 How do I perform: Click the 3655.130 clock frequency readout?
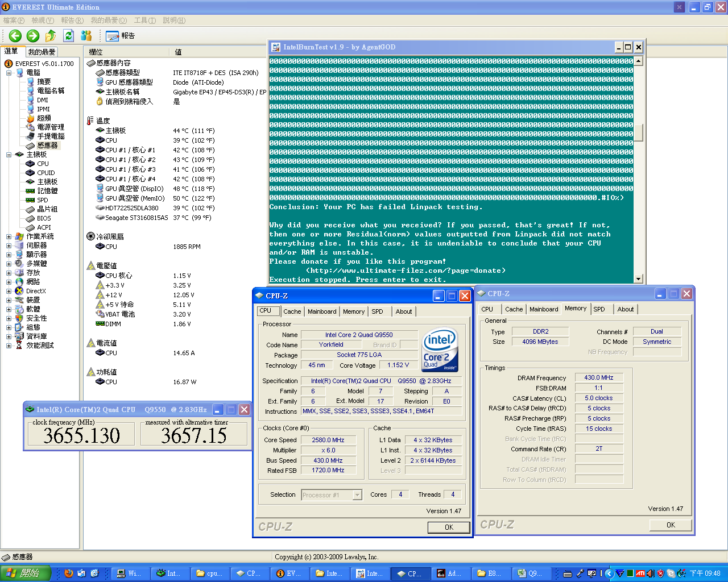tap(82, 435)
